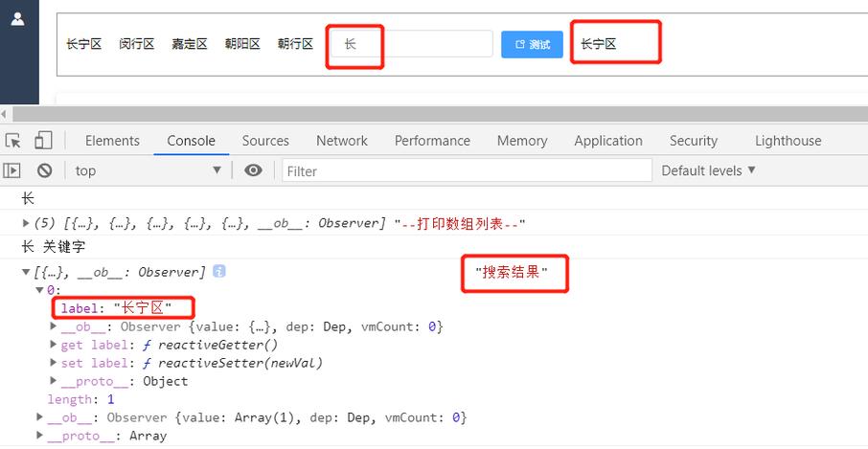Viewport: 868px width, 449px height.
Task: Click 嘉定区 in the district list
Action: 190,44
